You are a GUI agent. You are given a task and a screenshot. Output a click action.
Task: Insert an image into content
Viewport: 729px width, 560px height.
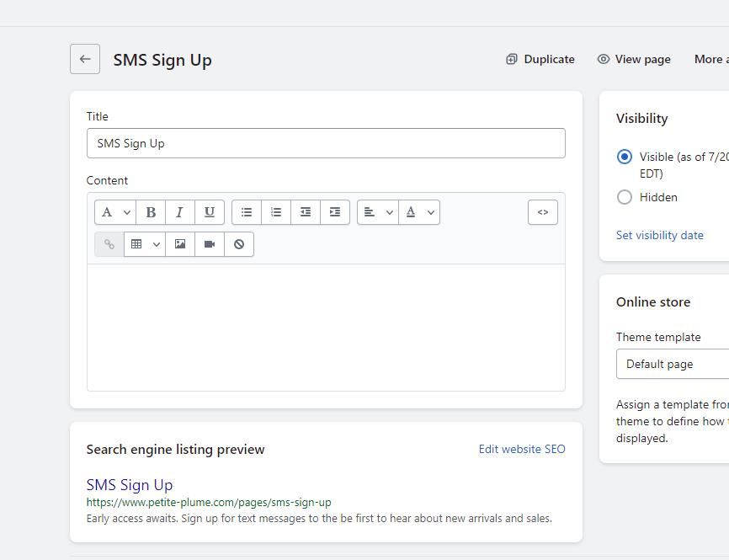(x=180, y=244)
